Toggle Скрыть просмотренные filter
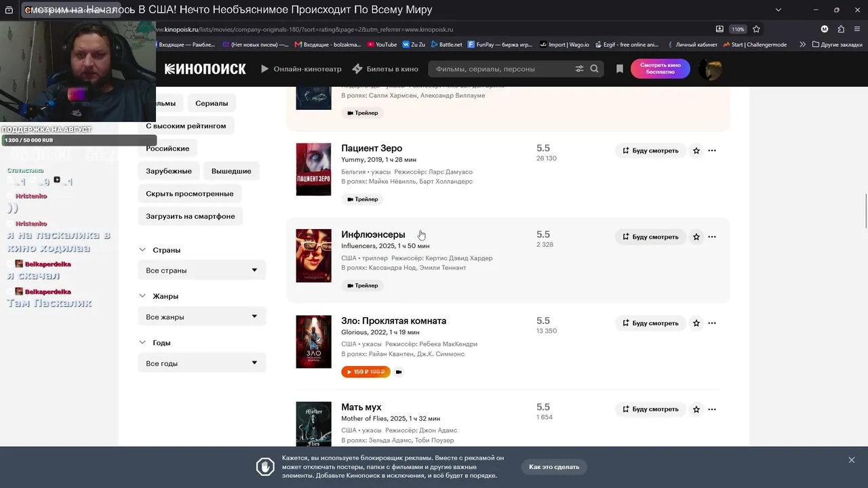Viewport: 868px width, 488px height. coord(190,194)
